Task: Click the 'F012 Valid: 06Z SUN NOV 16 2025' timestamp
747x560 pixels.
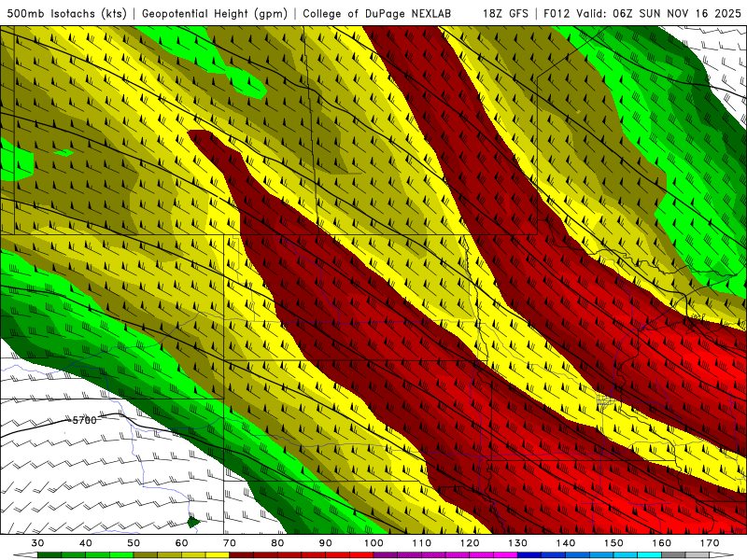Action: pyautogui.click(x=642, y=13)
